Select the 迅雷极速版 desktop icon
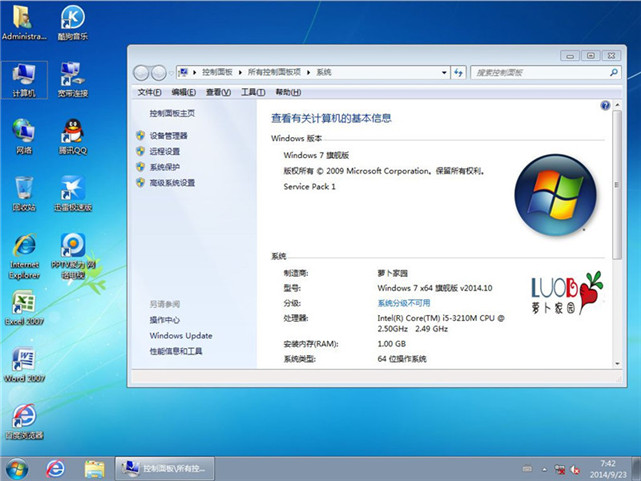Viewport: 641px width, 481px height. pos(73,194)
